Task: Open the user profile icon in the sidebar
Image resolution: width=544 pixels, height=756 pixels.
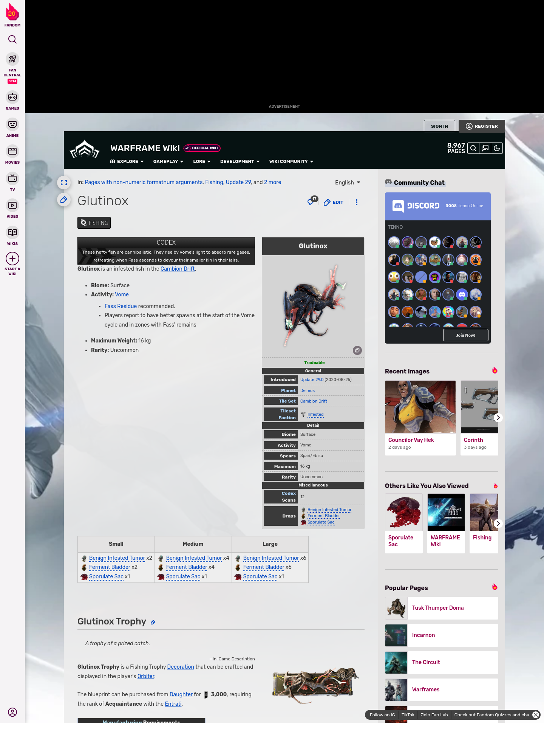Action: (12, 712)
